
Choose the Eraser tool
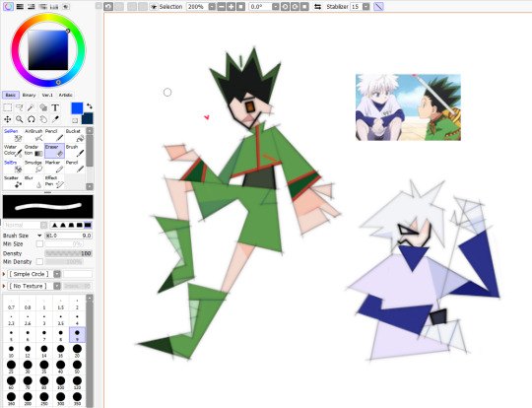tap(54, 151)
